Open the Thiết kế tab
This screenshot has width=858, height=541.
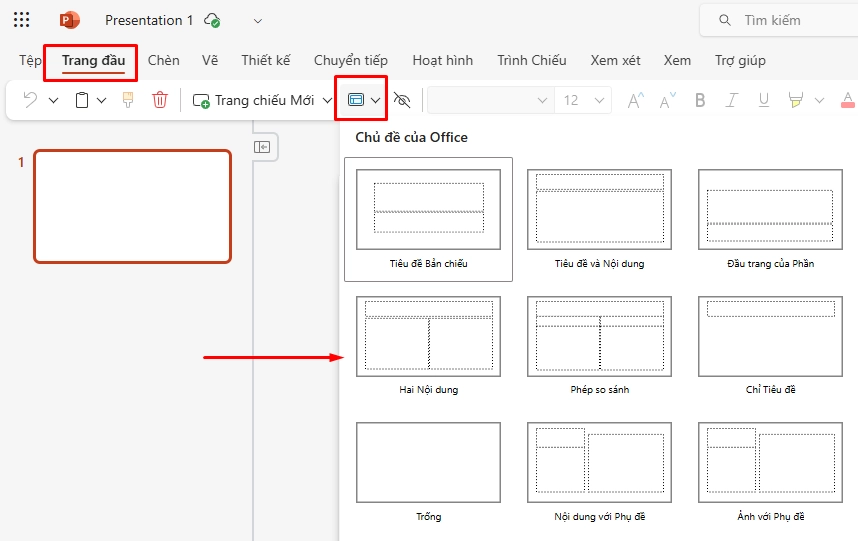(266, 60)
